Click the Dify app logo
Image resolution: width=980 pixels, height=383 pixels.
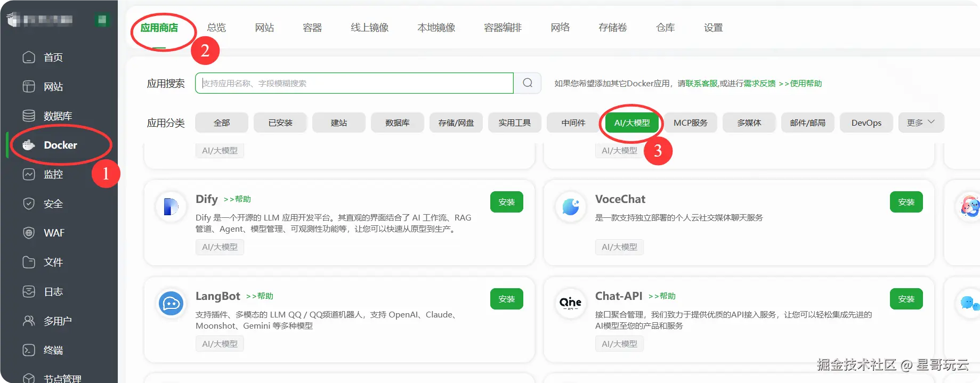pyautogui.click(x=171, y=207)
